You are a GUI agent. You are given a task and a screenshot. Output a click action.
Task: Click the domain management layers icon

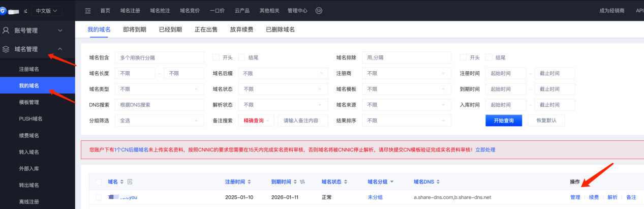pyautogui.click(x=6, y=49)
